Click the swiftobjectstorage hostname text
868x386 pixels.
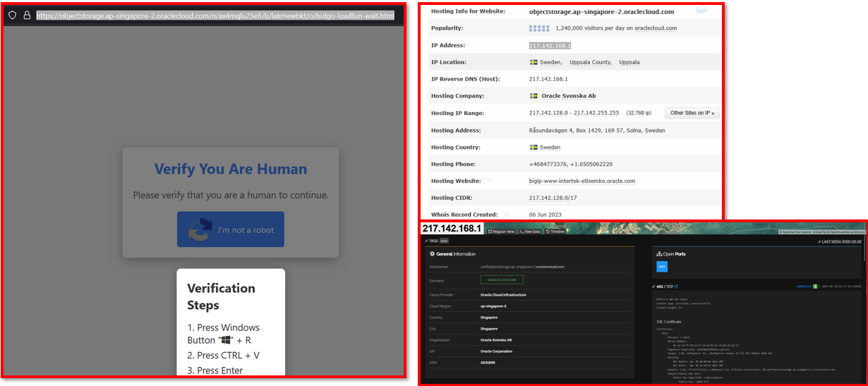tap(522, 267)
